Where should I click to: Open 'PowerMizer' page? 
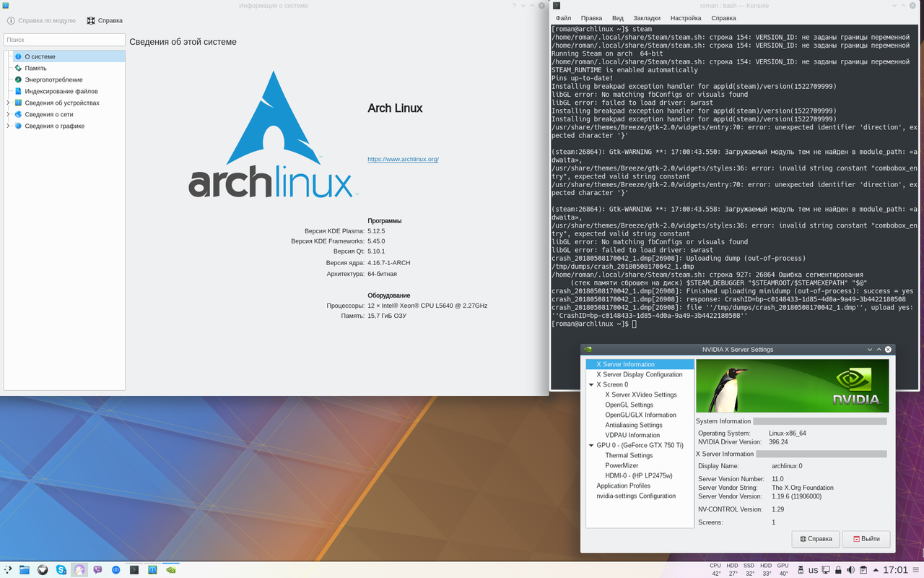[x=622, y=465]
